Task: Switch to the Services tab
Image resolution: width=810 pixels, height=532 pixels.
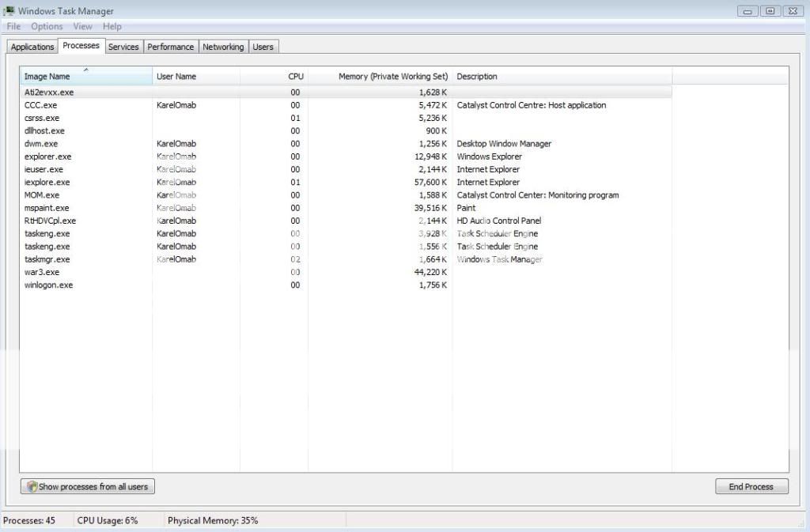Action: coord(123,47)
